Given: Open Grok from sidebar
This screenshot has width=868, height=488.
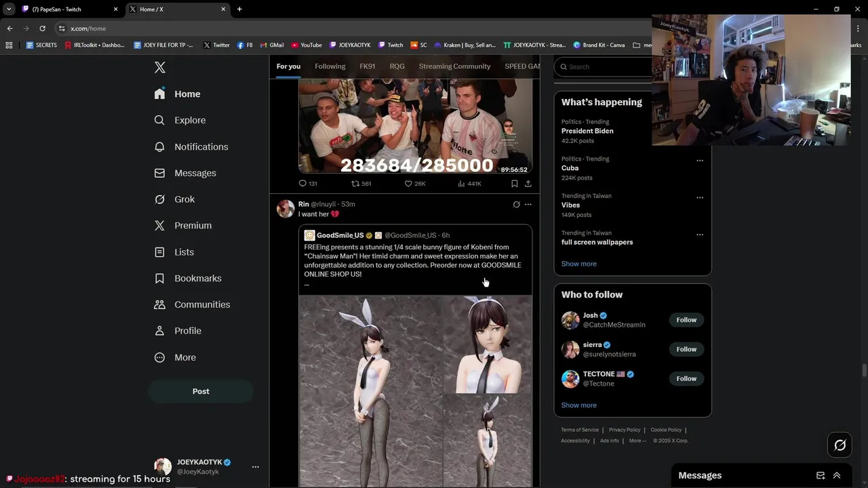Looking at the screenshot, I should click(174, 199).
